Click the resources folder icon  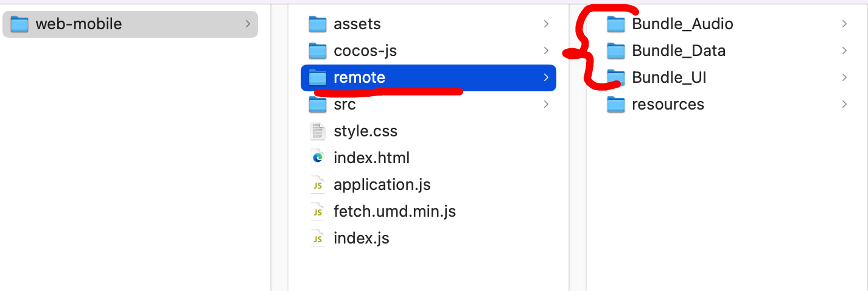(x=616, y=105)
